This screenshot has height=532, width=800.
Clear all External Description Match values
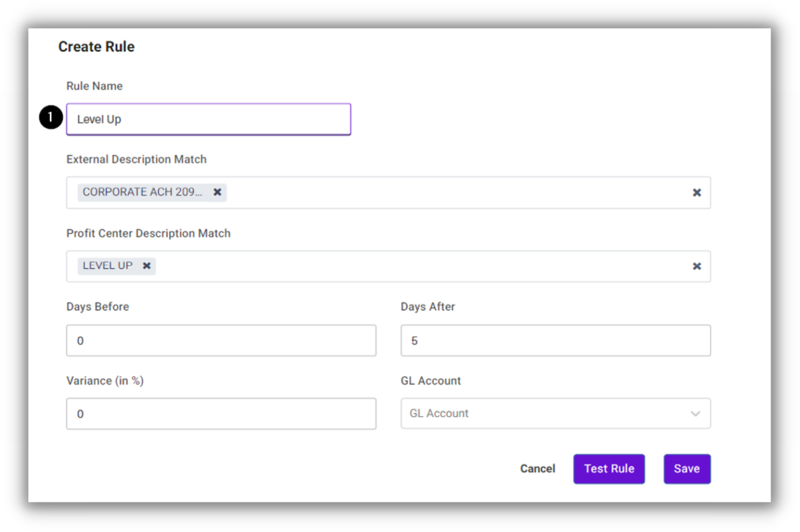[696, 193]
